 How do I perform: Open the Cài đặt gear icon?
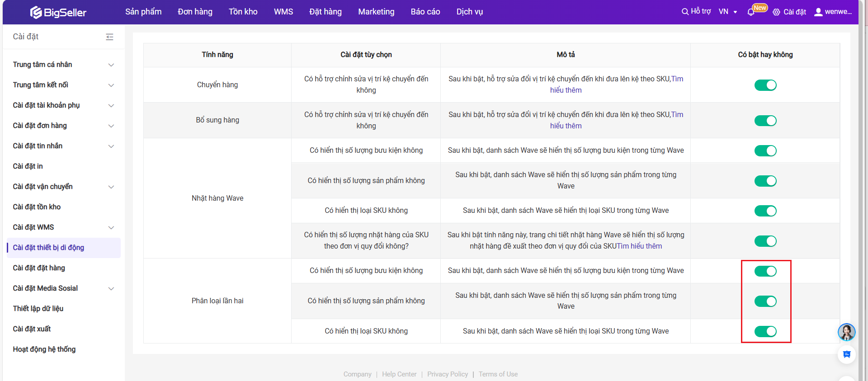coord(776,12)
